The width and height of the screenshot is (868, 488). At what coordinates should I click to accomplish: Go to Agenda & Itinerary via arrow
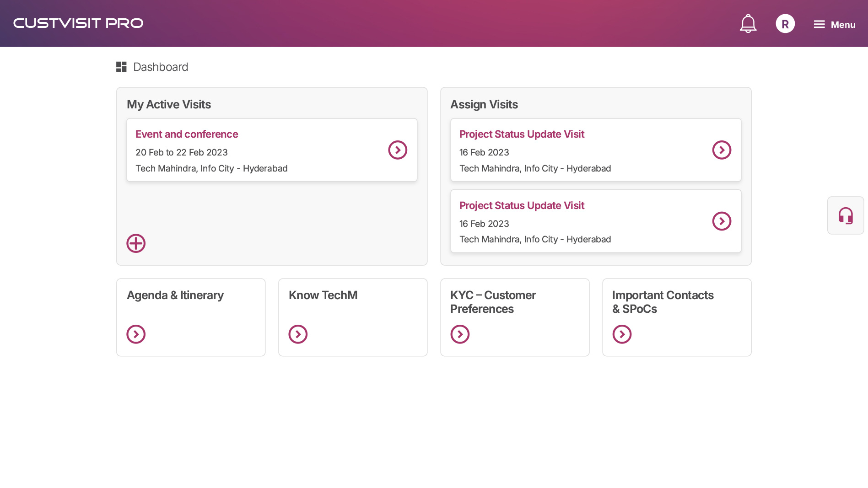[x=136, y=334]
